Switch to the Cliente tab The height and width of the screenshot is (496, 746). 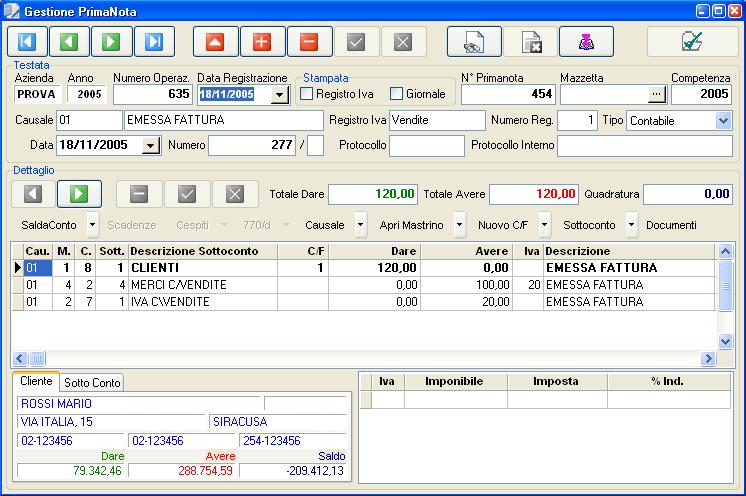(x=36, y=381)
